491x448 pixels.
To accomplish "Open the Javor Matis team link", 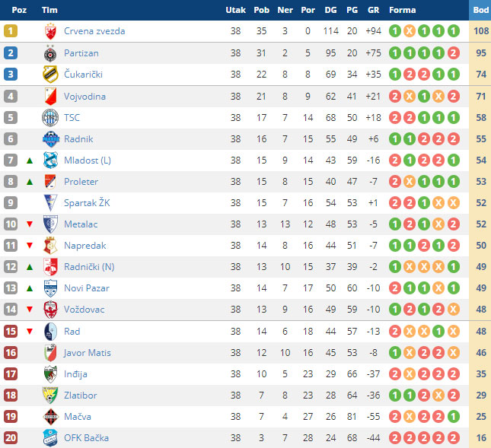I will tap(88, 353).
